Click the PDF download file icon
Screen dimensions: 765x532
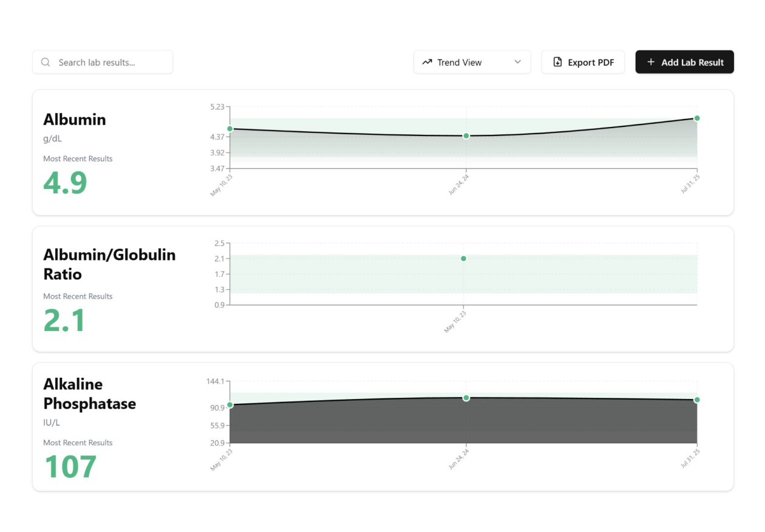557,62
